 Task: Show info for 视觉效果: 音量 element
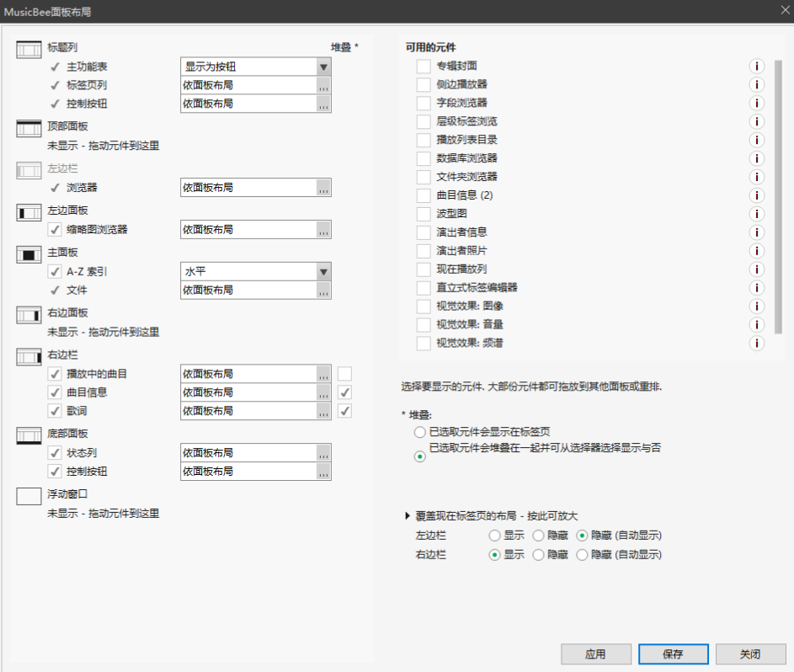coord(756,325)
